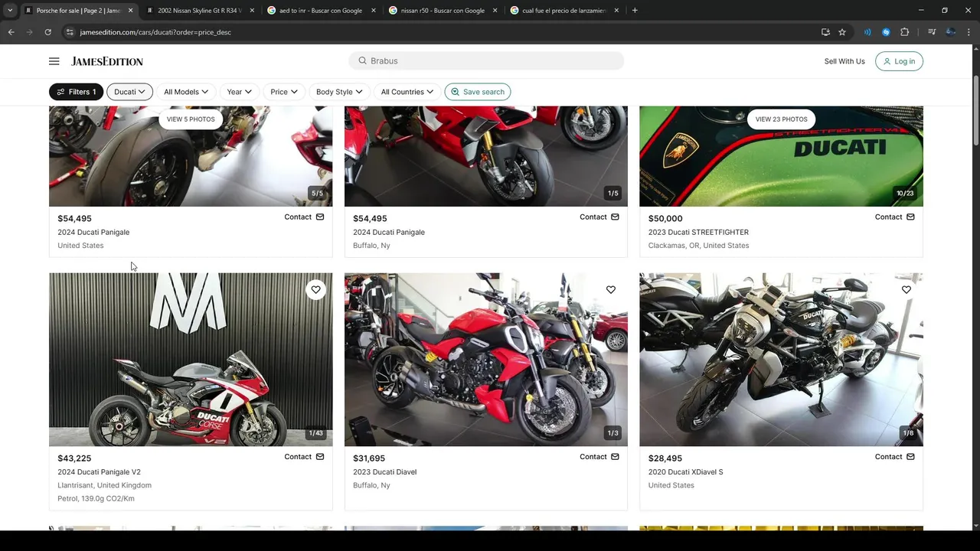Open the browser extensions puzzle icon
Image resolution: width=980 pixels, height=551 pixels.
click(904, 32)
